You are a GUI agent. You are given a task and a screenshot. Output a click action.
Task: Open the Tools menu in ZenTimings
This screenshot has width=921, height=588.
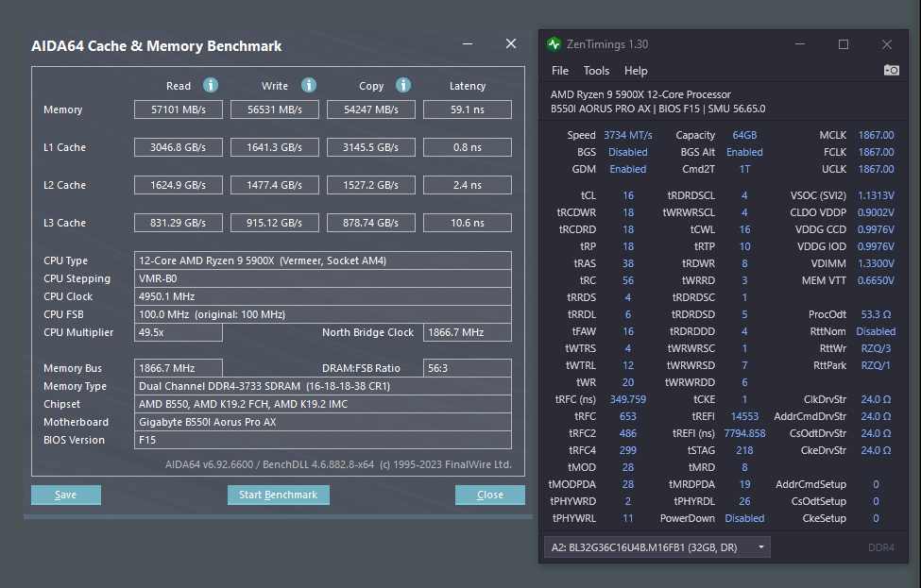[596, 71]
